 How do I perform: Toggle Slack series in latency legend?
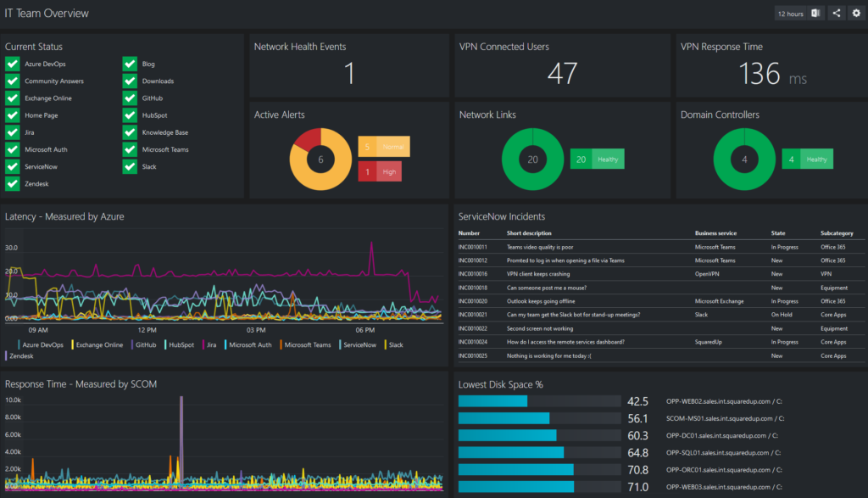[393, 344]
